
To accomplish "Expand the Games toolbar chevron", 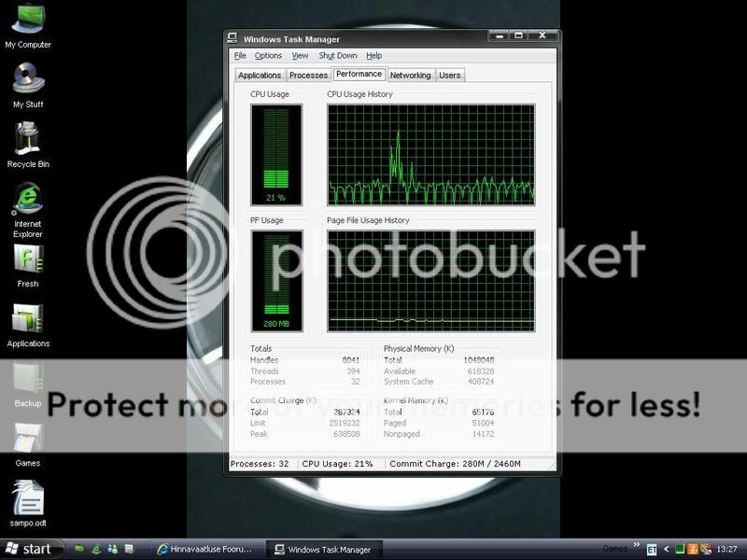I will click(637, 544).
